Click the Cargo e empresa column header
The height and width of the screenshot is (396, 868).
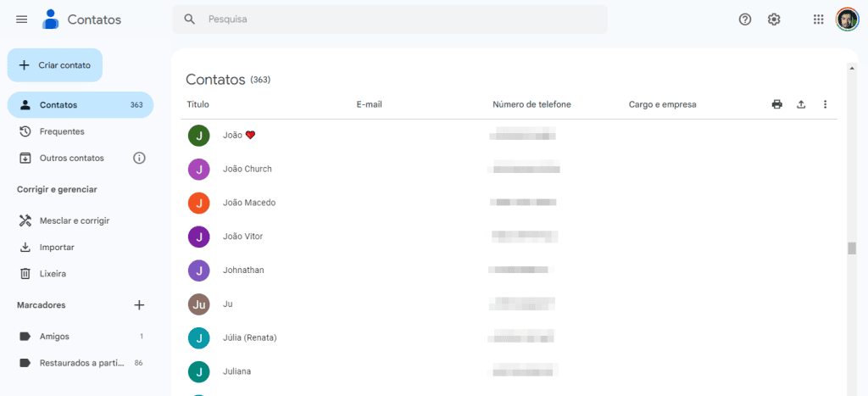pos(662,104)
